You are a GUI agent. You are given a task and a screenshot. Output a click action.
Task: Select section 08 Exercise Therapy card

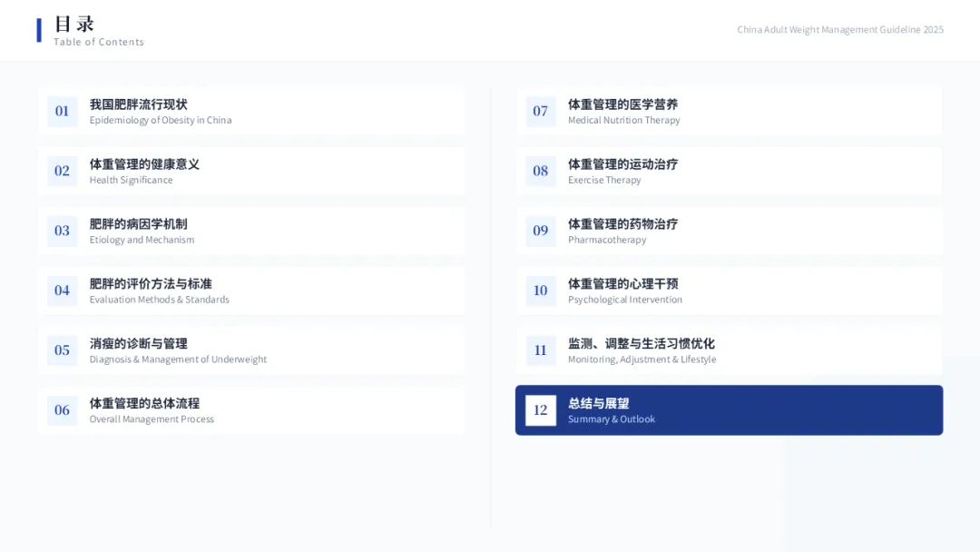pyautogui.click(x=730, y=172)
